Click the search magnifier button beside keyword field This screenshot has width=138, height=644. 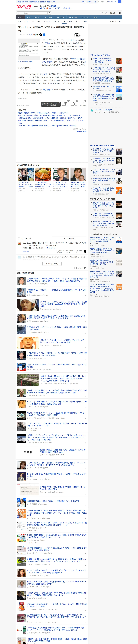point(49,13)
